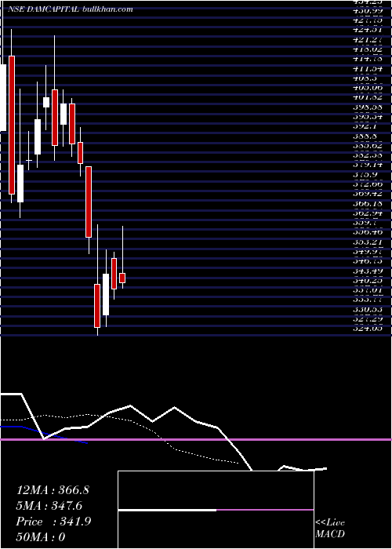Click the blue signal line in the MACD panel
The height and width of the screenshot is (549, 392).
(x=44, y=434)
